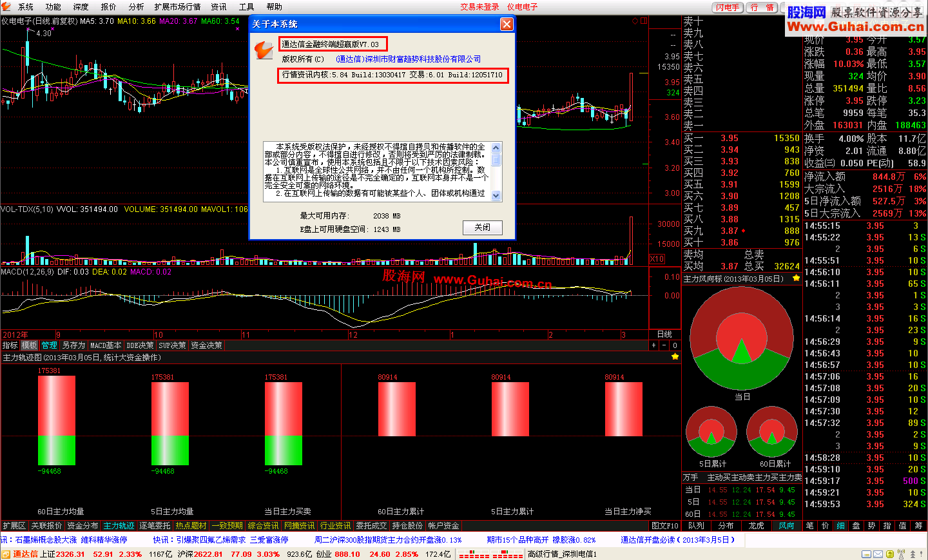Screen dimensions: 928x560
Task: Select the 管理 tab
Action: [x=50, y=345]
